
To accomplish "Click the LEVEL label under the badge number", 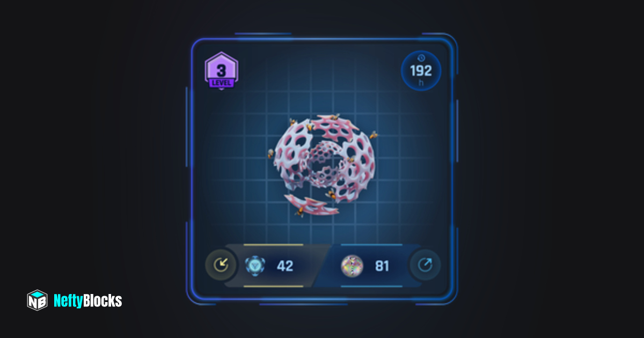I will (221, 83).
